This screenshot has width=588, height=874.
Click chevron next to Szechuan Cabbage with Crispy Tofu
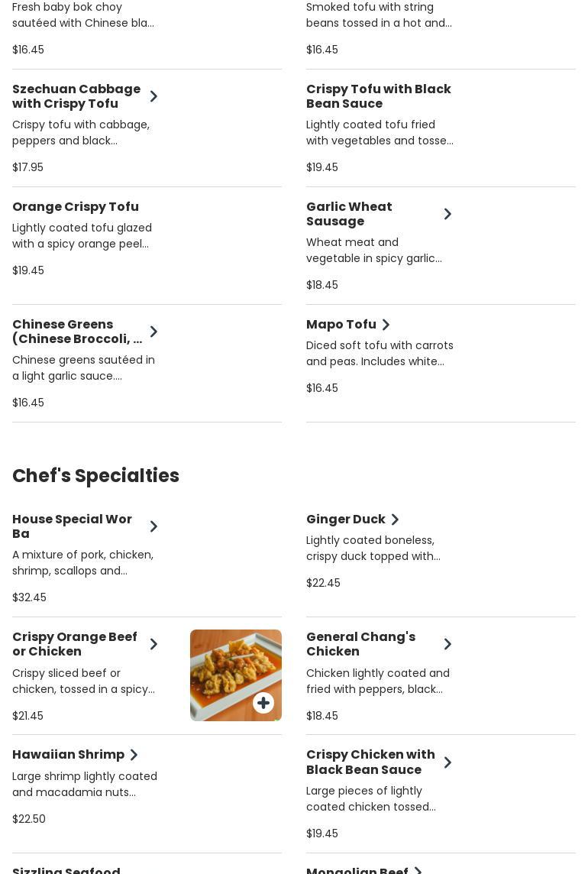(153, 96)
